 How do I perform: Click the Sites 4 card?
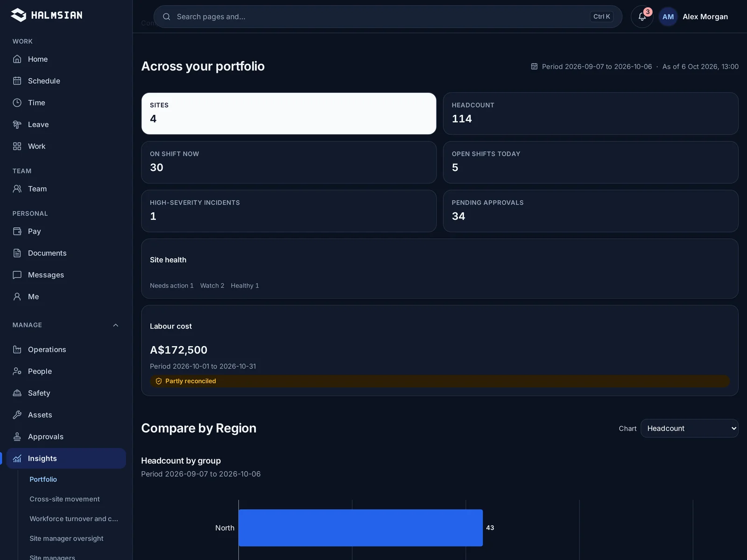point(289,113)
